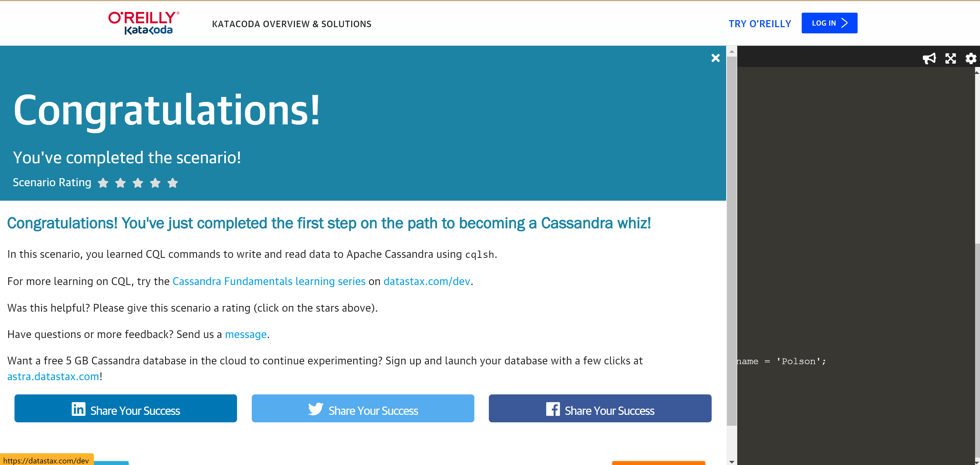Send feedback via the message link
The width and height of the screenshot is (980, 465).
pos(246,334)
